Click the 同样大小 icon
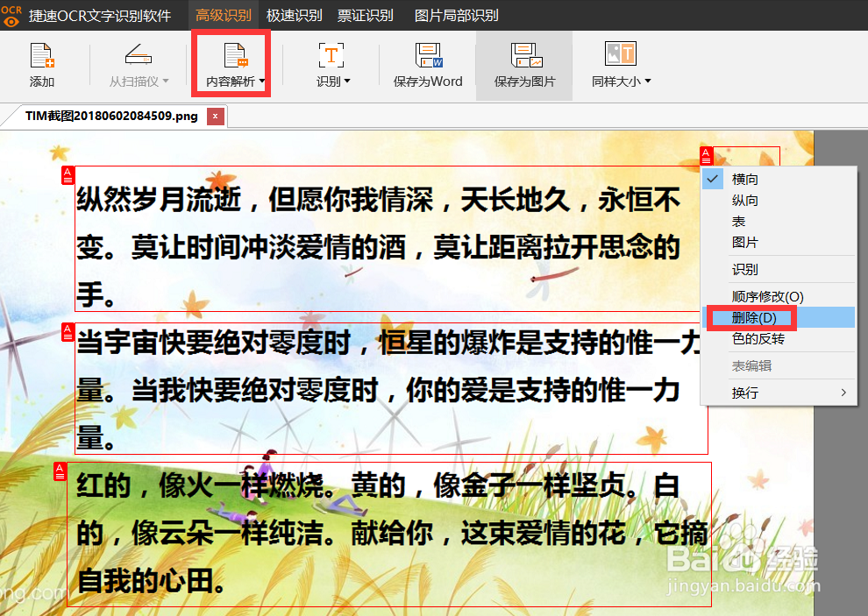The width and height of the screenshot is (868, 616). click(x=621, y=54)
